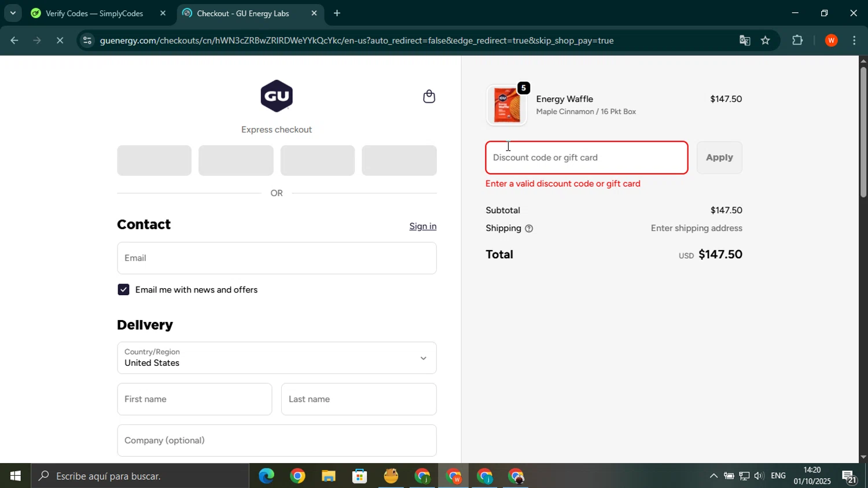Click the Sign in link

tap(423, 226)
